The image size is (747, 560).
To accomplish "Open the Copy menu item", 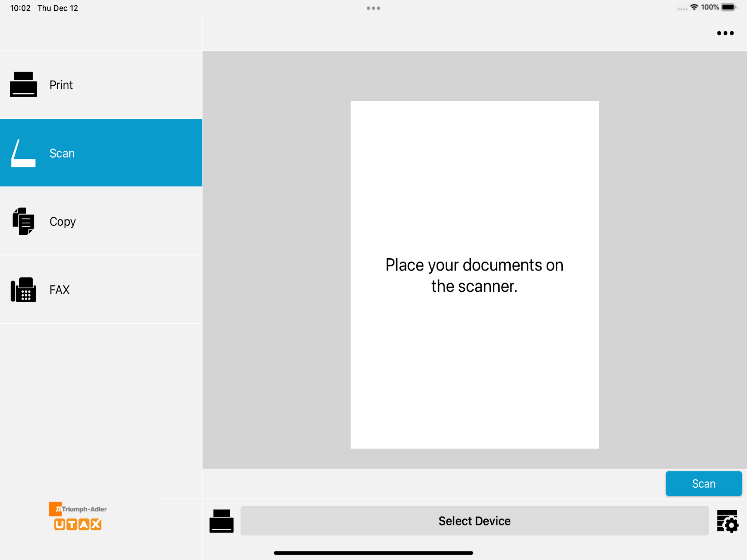I will point(101,221).
